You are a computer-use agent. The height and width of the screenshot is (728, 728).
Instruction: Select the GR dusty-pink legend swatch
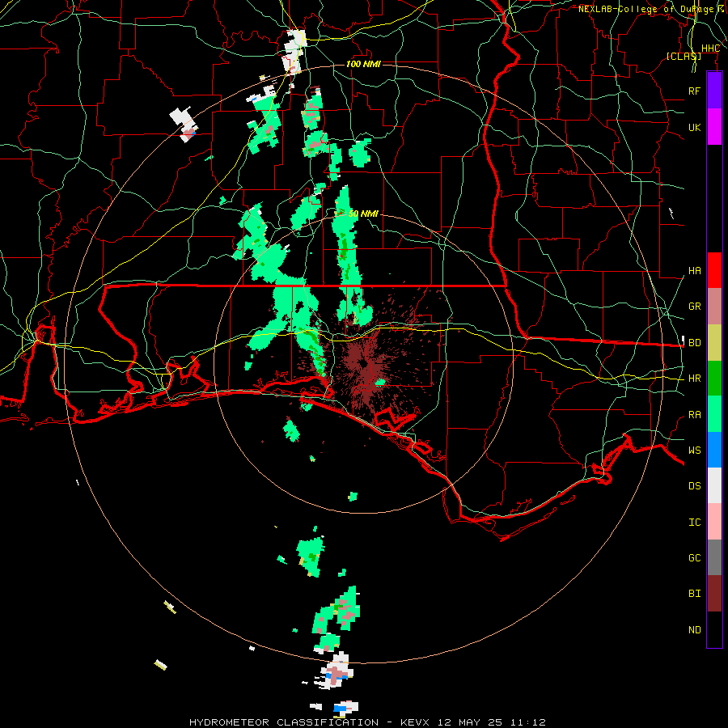[x=714, y=307]
